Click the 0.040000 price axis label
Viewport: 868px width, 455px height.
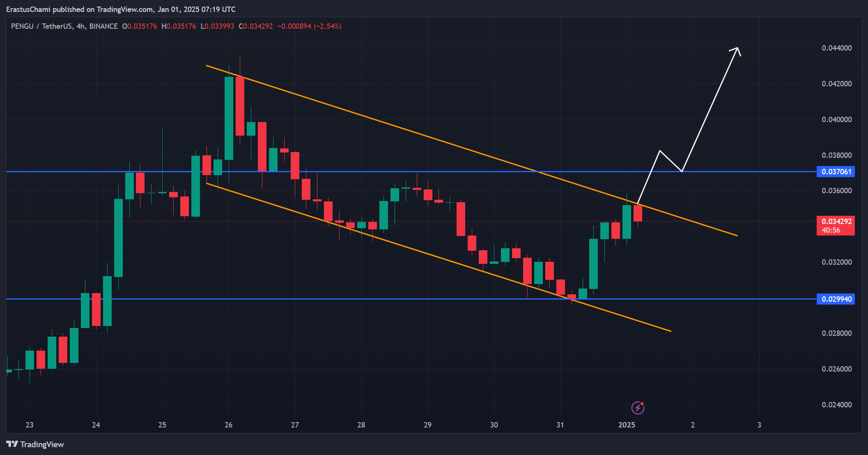pos(837,120)
